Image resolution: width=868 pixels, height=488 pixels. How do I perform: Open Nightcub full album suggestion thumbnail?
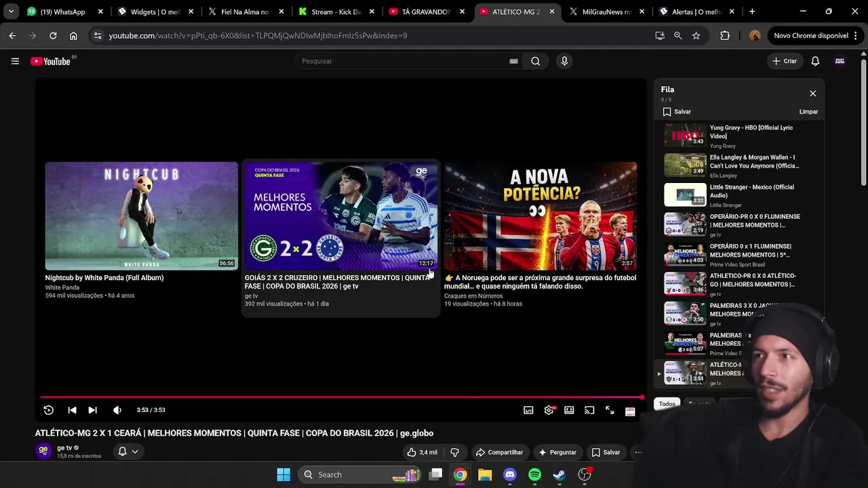[142, 216]
